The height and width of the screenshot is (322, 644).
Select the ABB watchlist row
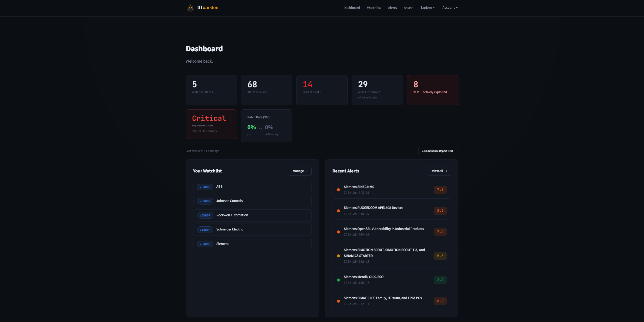[x=252, y=187]
